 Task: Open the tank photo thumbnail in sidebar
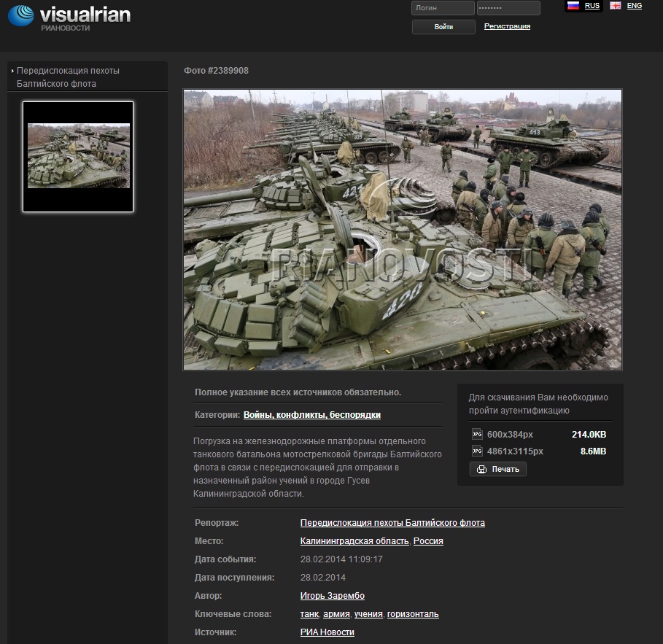pos(78,156)
